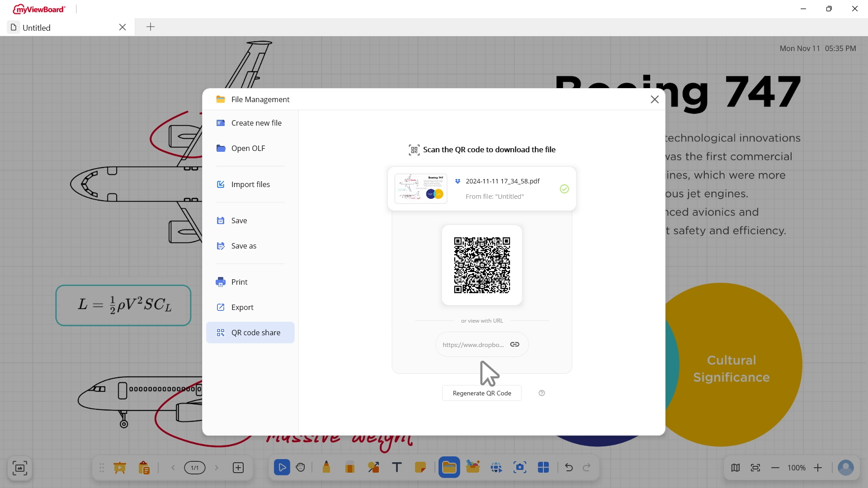
Task: Open a new tab with plus
Action: [151, 27]
